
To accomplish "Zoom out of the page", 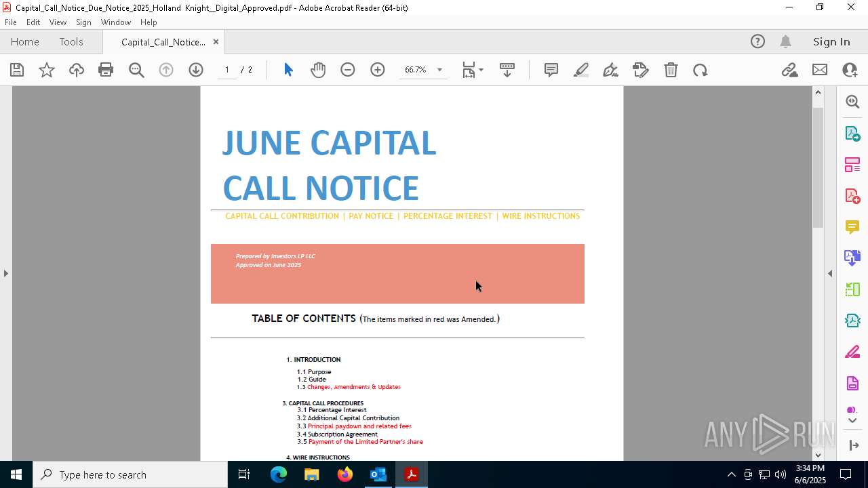I will click(x=348, y=70).
